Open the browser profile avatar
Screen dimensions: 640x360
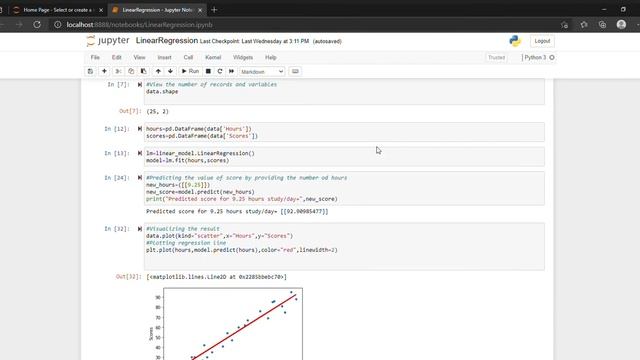[621, 24]
